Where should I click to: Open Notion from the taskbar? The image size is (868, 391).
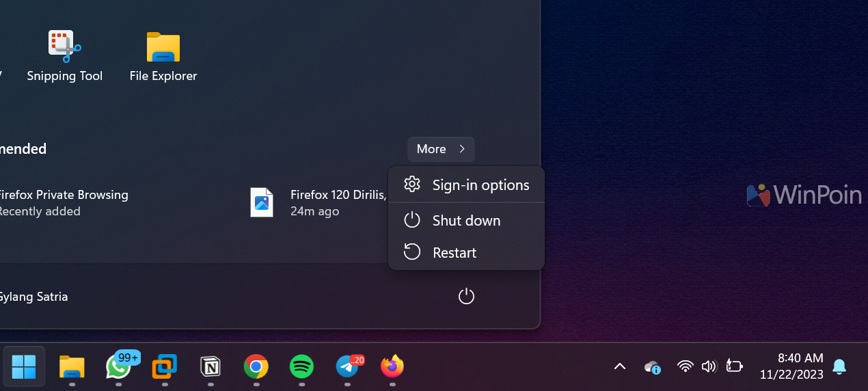coord(210,367)
